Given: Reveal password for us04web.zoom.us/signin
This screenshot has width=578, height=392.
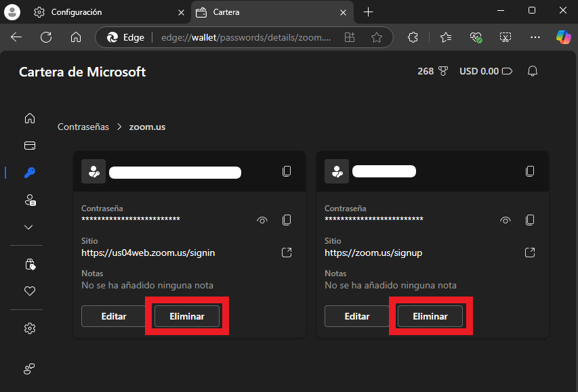Looking at the screenshot, I should point(262,220).
